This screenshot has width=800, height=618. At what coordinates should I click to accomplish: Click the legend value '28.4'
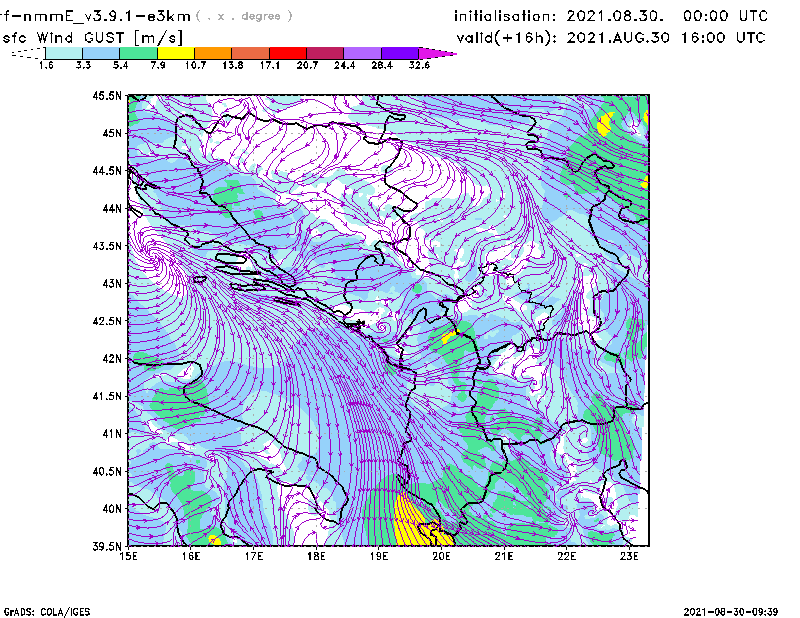382,65
